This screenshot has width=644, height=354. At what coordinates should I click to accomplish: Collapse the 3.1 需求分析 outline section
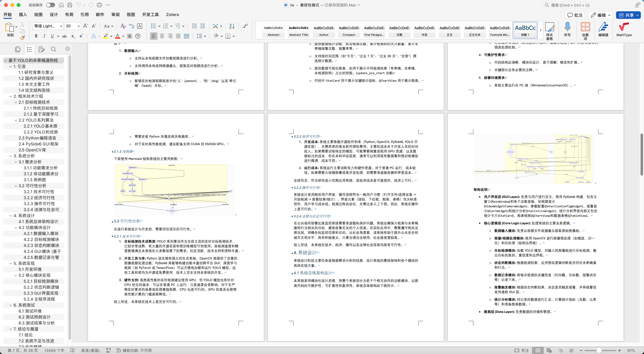[x=16, y=162]
